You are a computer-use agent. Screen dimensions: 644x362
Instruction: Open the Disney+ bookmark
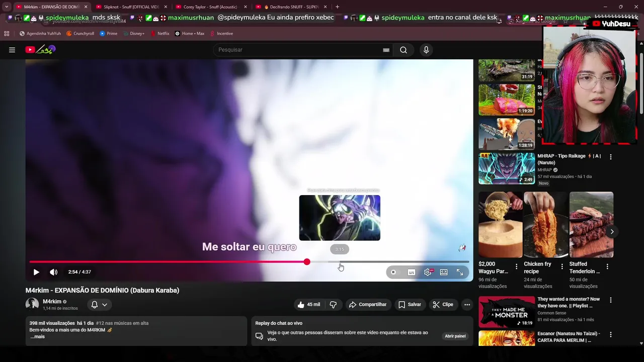(133, 34)
